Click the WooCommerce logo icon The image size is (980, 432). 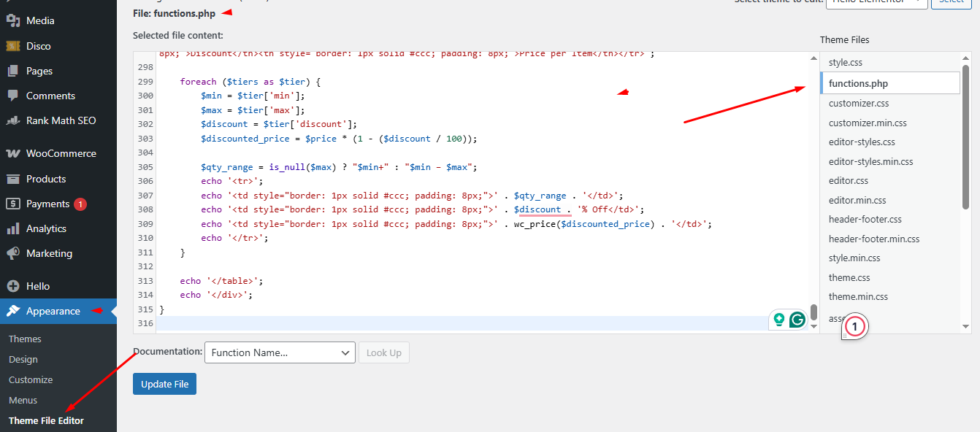tap(12, 154)
